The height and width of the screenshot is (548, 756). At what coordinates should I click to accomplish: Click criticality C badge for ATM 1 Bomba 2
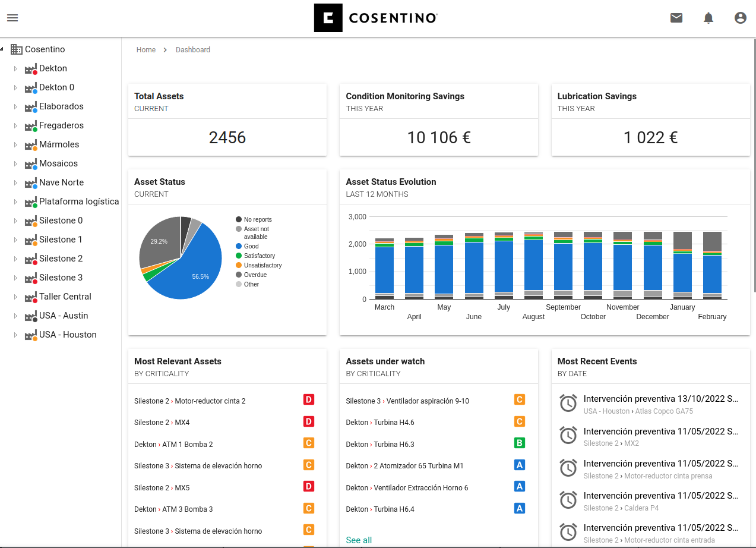(x=308, y=443)
